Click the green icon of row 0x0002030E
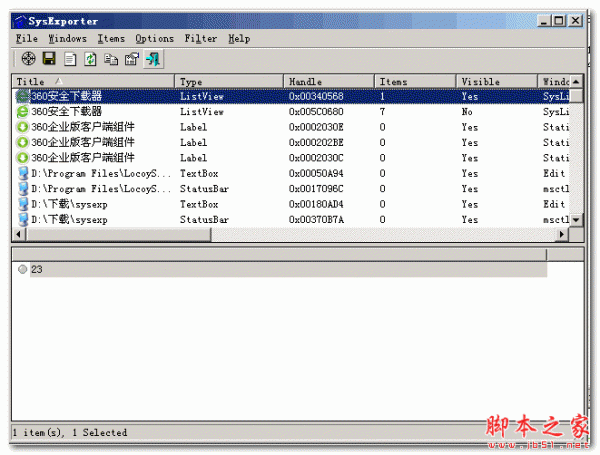The height and width of the screenshot is (455, 600). (23, 127)
